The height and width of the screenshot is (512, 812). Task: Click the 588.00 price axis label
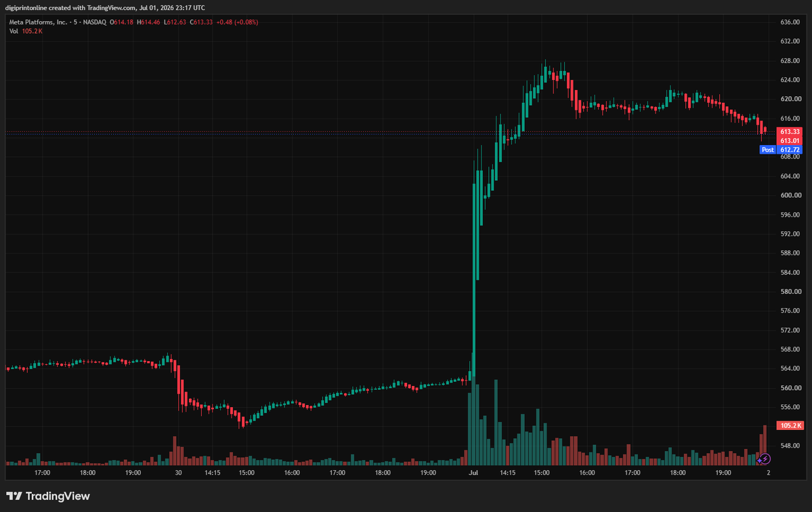(790, 253)
